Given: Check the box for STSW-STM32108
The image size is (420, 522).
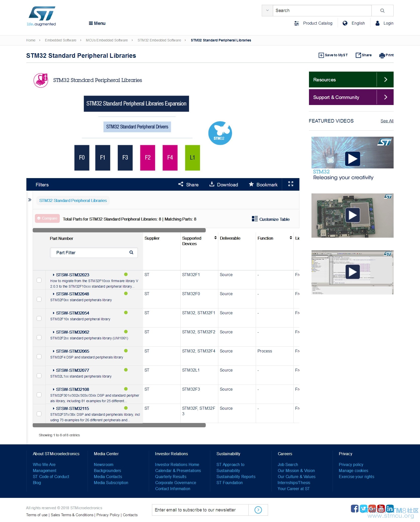Looking at the screenshot, I should coord(39,395).
